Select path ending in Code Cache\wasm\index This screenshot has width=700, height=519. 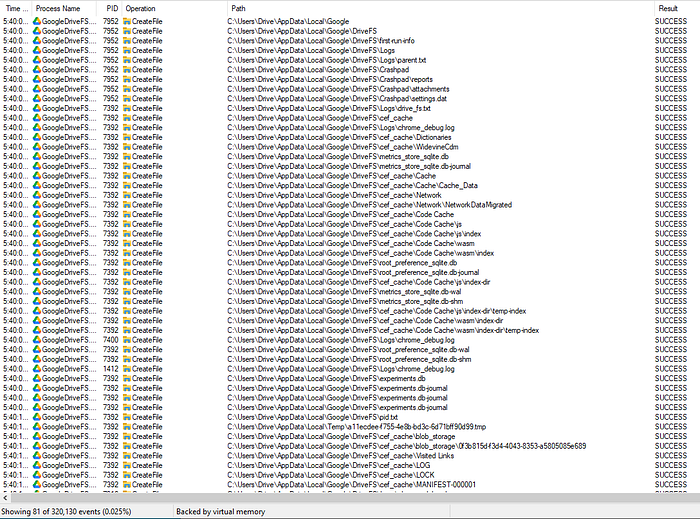tap(360, 253)
